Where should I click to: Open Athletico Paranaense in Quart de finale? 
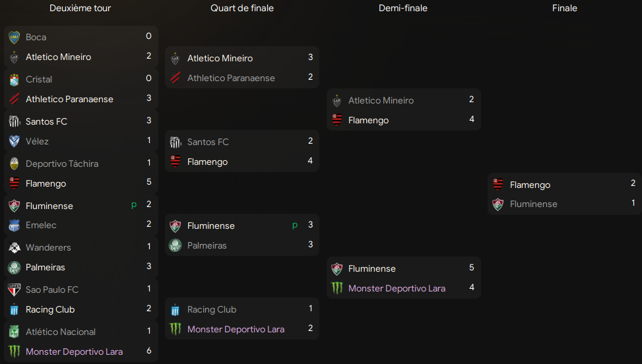[x=231, y=78]
